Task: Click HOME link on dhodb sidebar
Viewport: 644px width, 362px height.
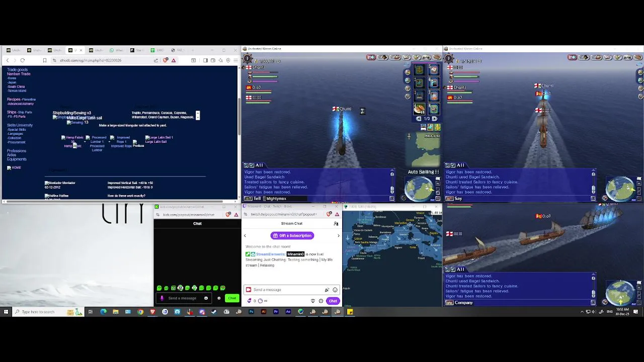Action: [17, 168]
